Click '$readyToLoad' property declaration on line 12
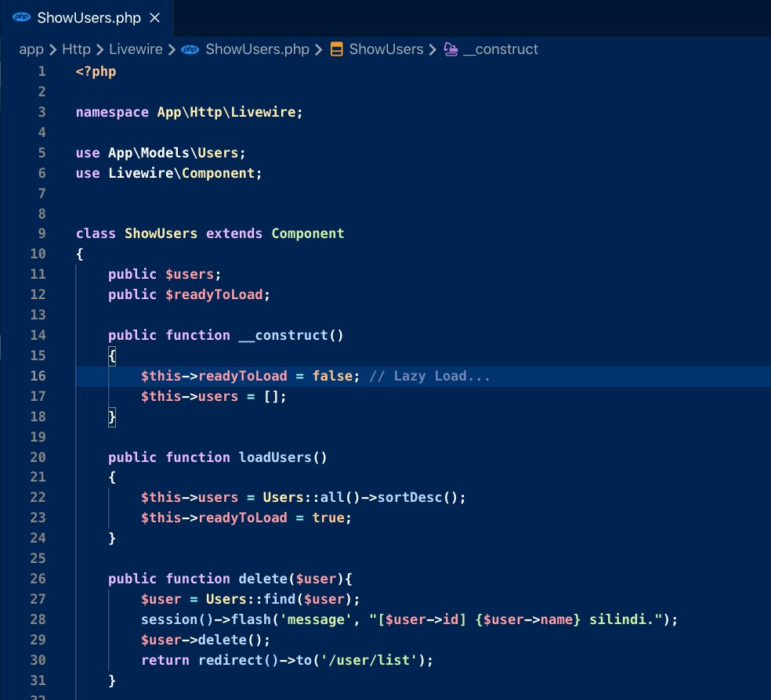The image size is (771, 700). pos(214,294)
